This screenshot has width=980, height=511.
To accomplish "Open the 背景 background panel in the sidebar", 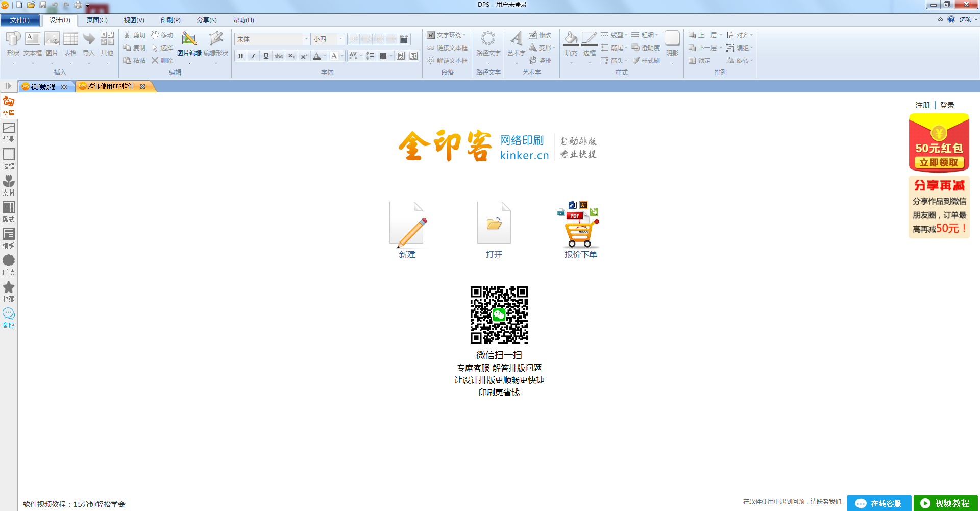I will tap(9, 132).
